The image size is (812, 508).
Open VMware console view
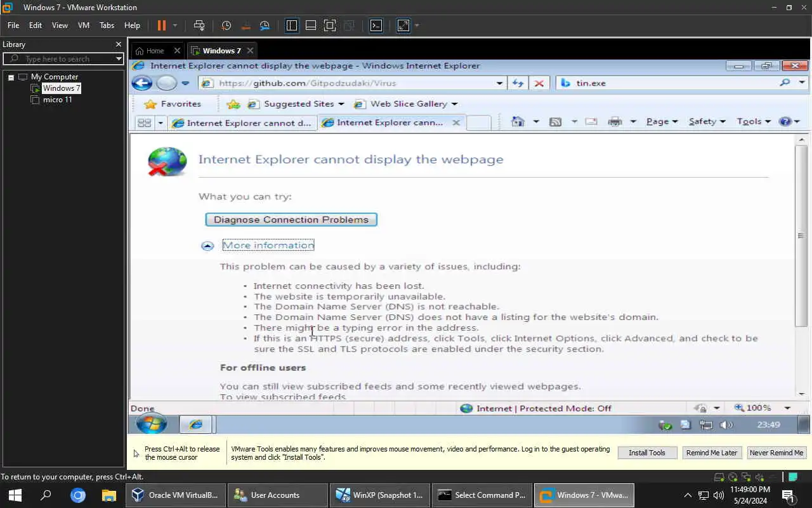click(x=376, y=25)
